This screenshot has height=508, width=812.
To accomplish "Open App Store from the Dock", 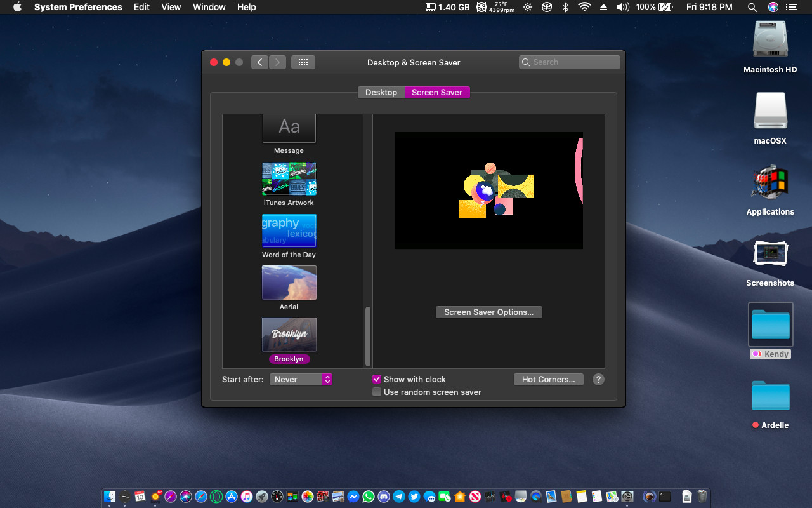I will click(x=232, y=497).
